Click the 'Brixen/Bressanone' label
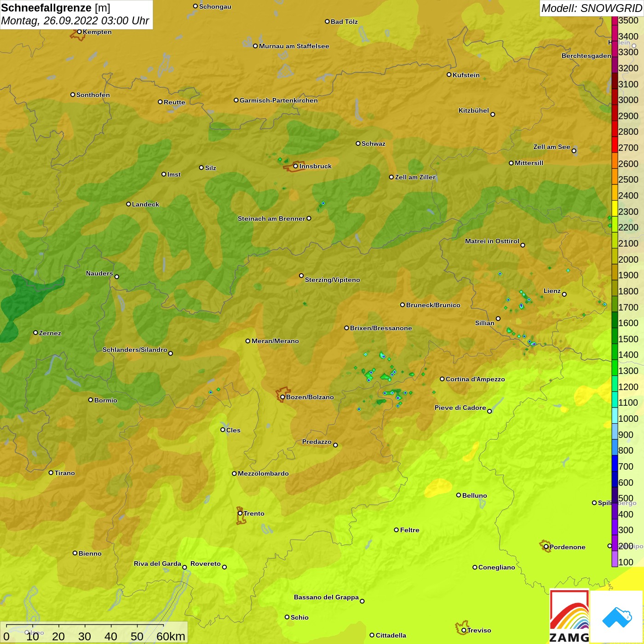644x644 pixels. [x=381, y=328]
